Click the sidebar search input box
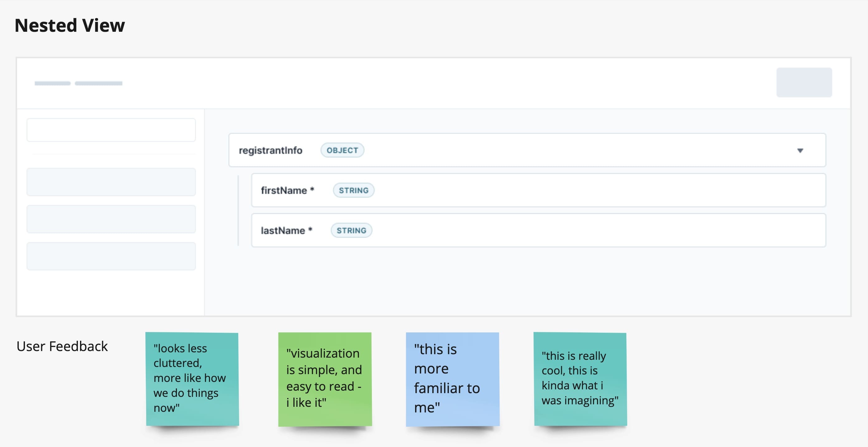 pos(111,130)
